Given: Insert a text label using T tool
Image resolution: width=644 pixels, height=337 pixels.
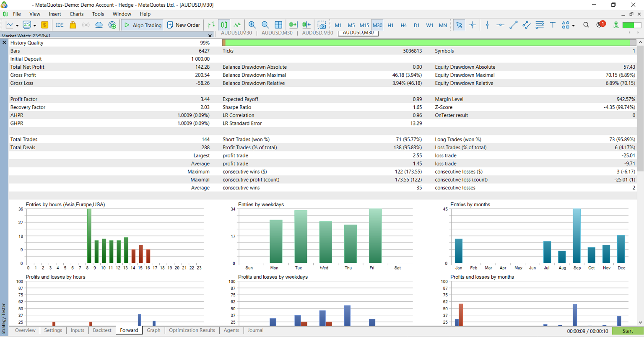Looking at the screenshot, I should pos(553,25).
